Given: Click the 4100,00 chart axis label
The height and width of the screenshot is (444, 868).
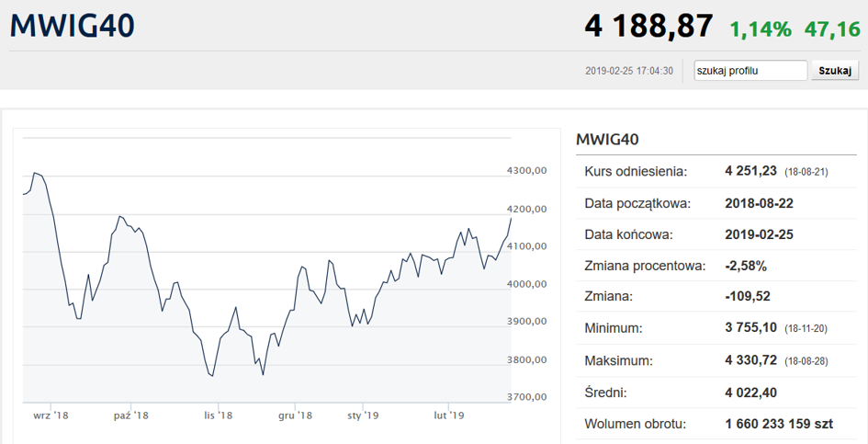Looking at the screenshot, I should click(x=526, y=246).
